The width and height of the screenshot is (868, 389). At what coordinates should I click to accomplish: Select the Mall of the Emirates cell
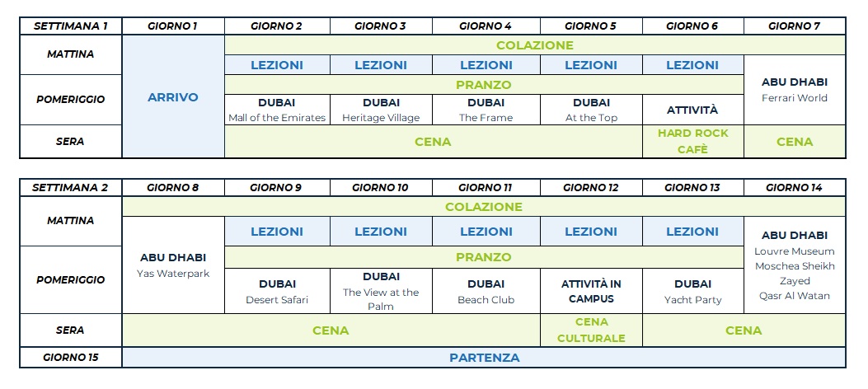(277, 110)
